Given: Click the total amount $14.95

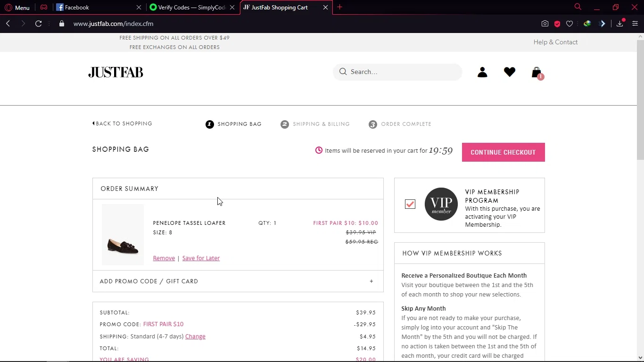Looking at the screenshot, I should [x=366, y=348].
